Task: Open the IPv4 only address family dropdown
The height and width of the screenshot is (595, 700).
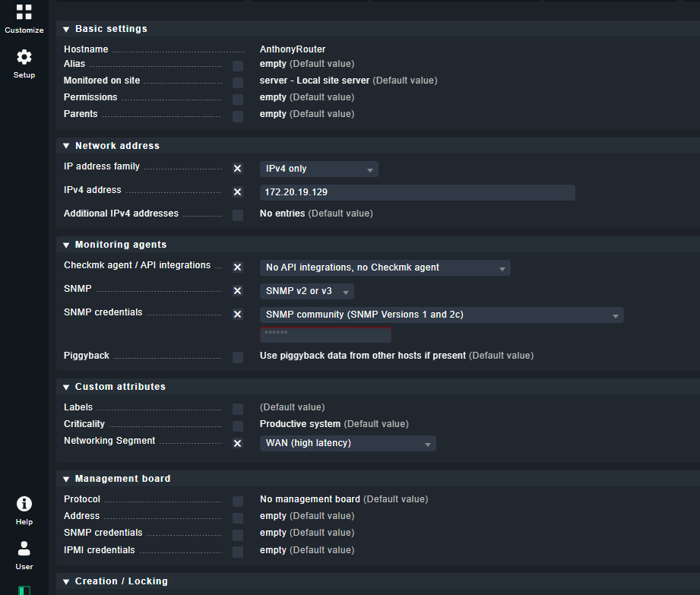Action: click(x=318, y=169)
